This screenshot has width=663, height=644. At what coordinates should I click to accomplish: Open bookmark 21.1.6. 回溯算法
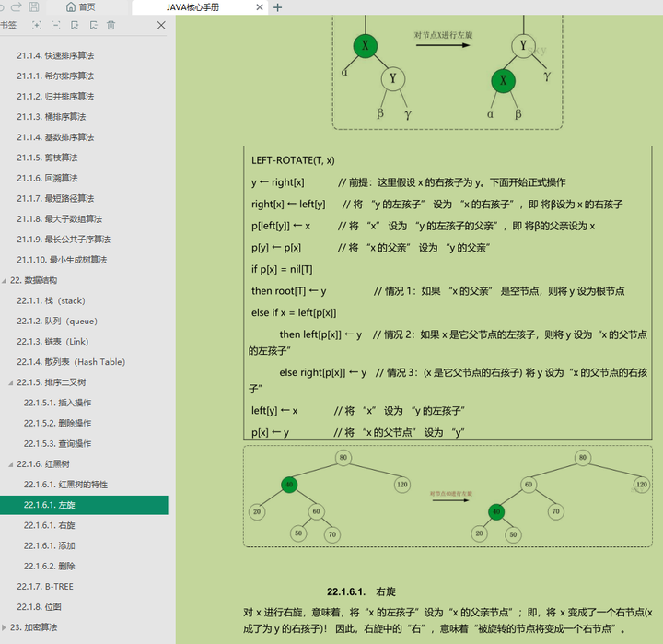[47, 178]
